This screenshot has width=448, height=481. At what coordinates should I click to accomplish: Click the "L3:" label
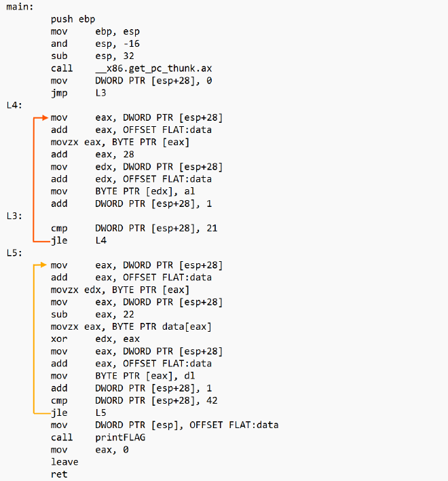coord(14,216)
